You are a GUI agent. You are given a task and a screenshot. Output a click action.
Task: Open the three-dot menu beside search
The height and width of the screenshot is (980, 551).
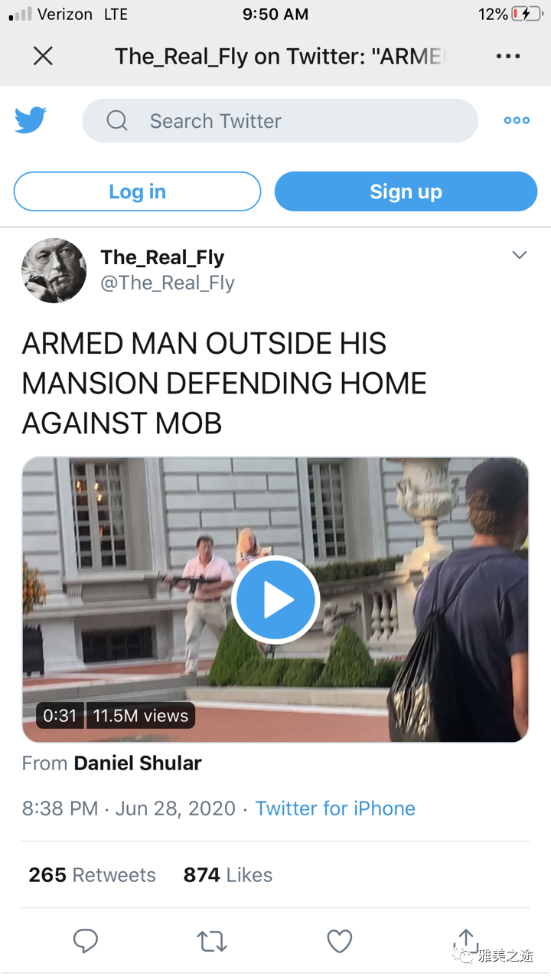coord(517,120)
